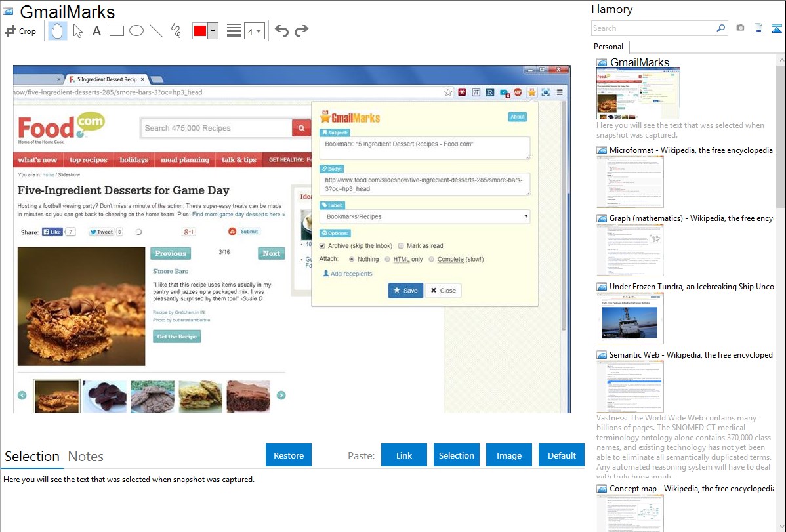Screen dimensions: 786x532
Task: Open the talk & tips menu item
Action: point(239,160)
